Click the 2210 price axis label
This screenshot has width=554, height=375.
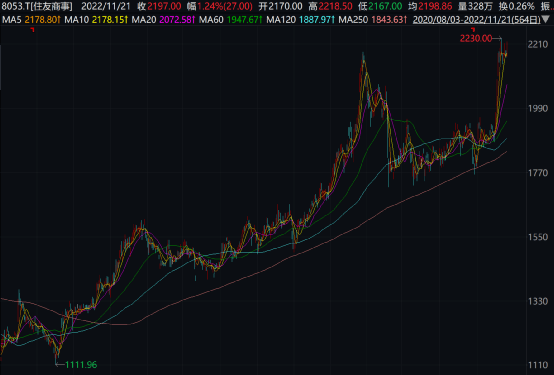[538, 44]
